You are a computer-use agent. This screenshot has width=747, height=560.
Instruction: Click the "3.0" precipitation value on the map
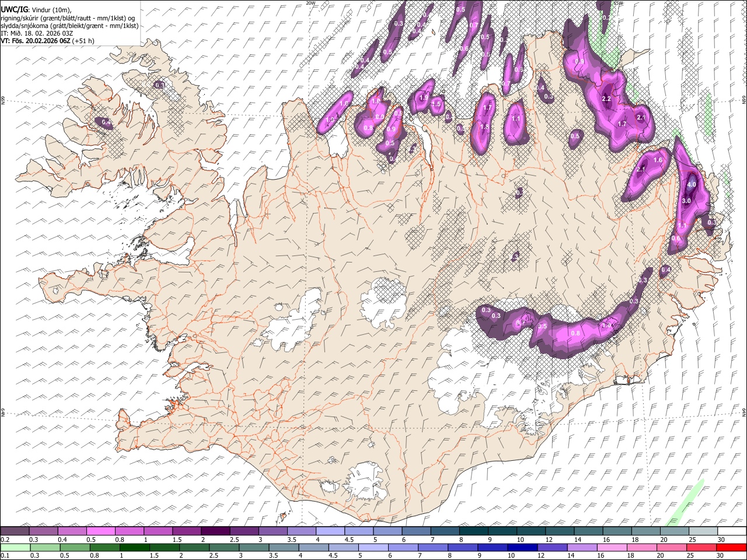686,201
